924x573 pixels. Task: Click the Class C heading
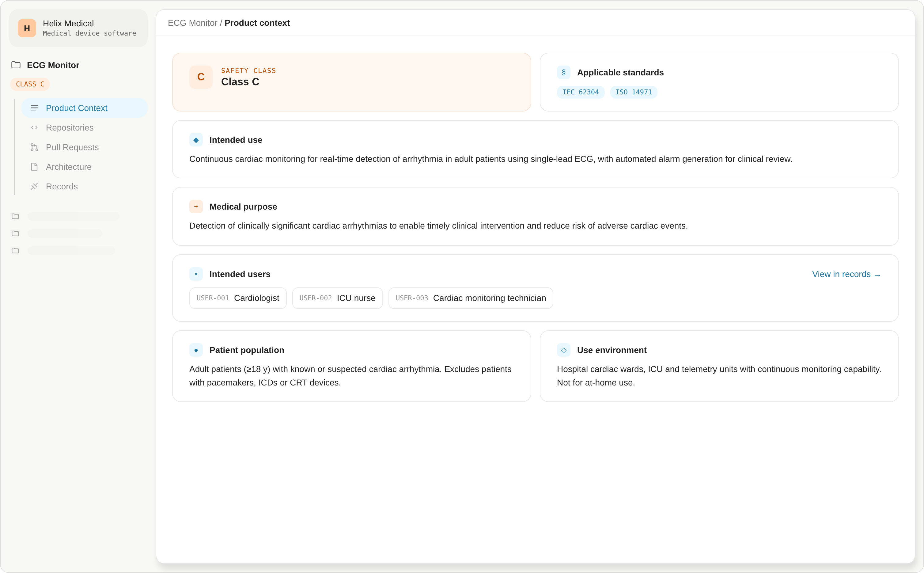pyautogui.click(x=240, y=82)
